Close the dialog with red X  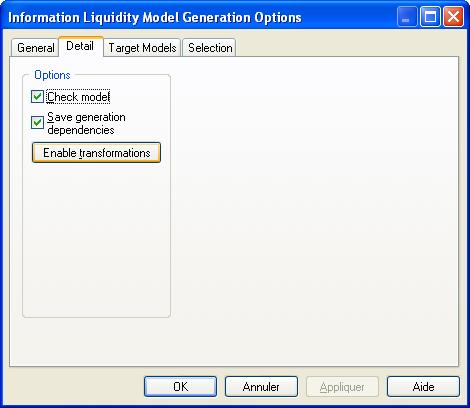coord(453,17)
